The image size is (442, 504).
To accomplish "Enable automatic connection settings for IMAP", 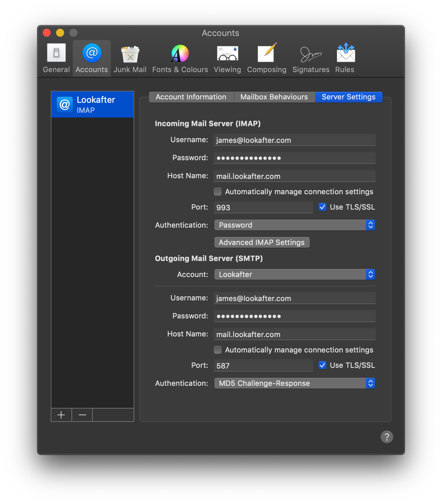I will pos(218,192).
